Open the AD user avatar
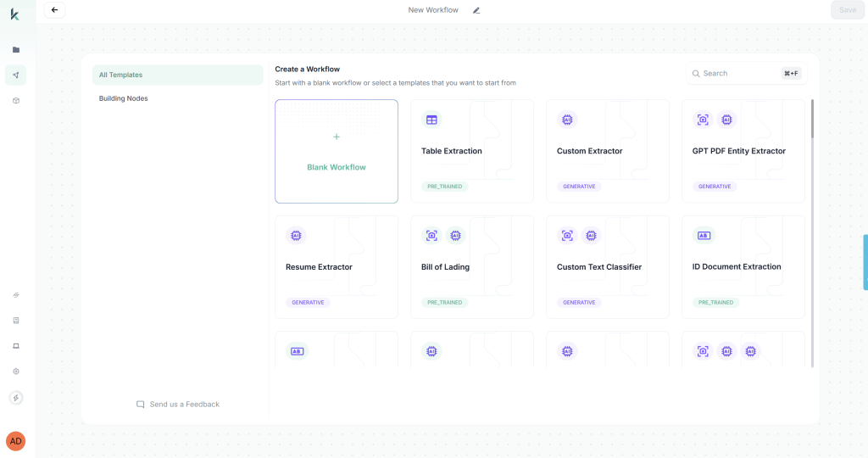This screenshot has width=868, height=458. pos(15,441)
